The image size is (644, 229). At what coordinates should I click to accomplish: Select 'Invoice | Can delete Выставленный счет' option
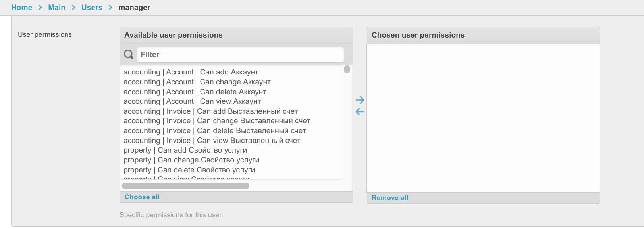tap(214, 131)
